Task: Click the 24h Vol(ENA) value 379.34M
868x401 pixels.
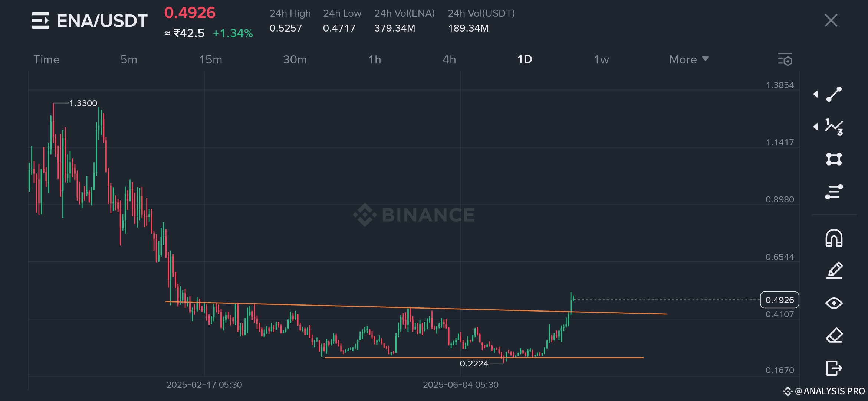Action: [x=395, y=28]
